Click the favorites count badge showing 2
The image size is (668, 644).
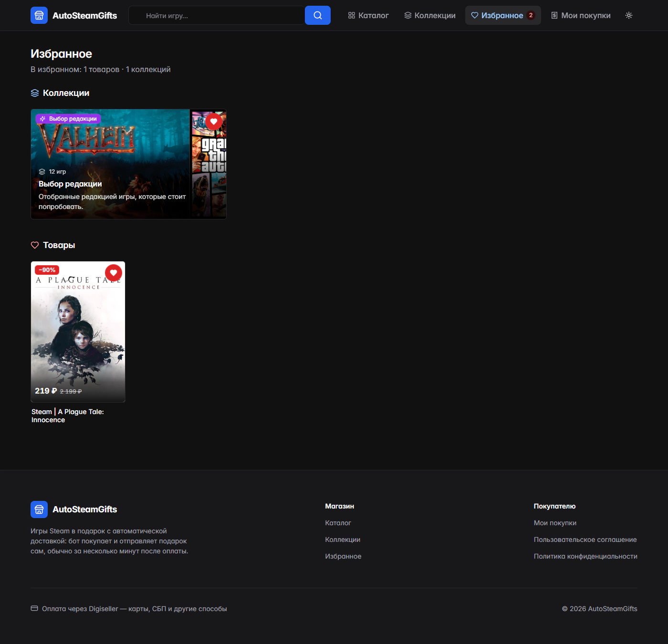pyautogui.click(x=531, y=15)
